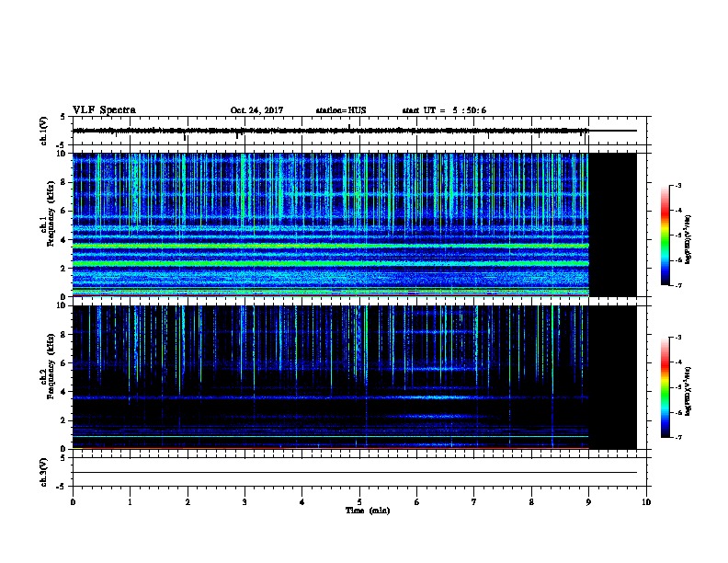Viewport: 728px width, 563px height.
Task: Click time axis tick label "8"
Action: [531, 502]
